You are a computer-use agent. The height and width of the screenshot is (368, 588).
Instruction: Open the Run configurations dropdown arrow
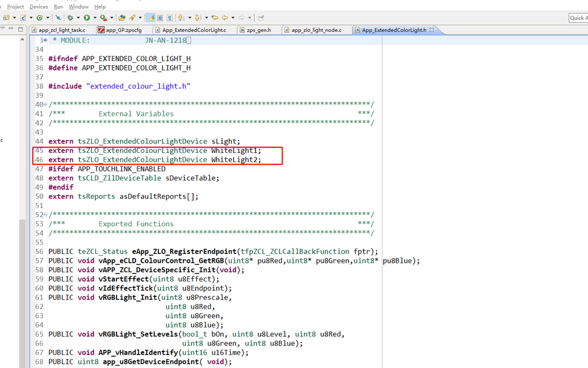(95, 18)
